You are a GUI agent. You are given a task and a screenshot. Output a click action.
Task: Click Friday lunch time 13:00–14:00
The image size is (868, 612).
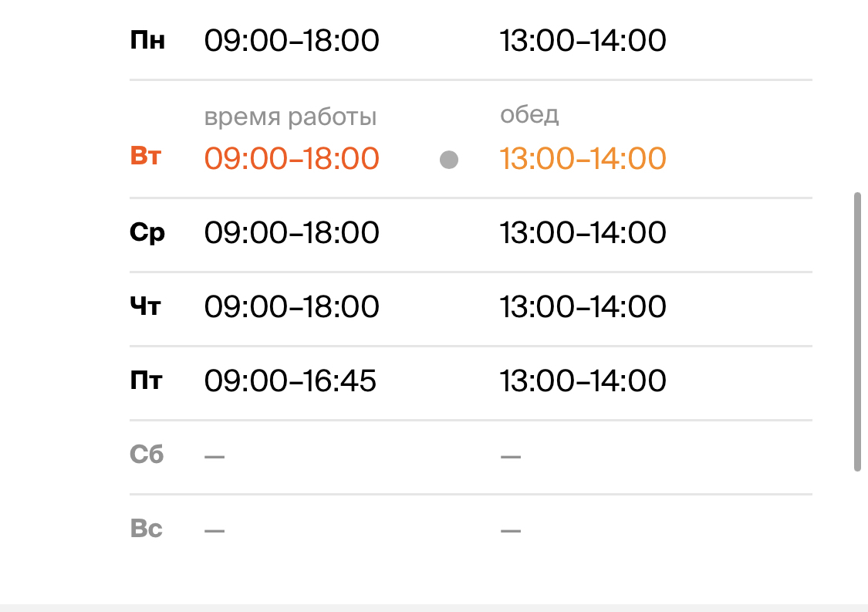pos(583,381)
